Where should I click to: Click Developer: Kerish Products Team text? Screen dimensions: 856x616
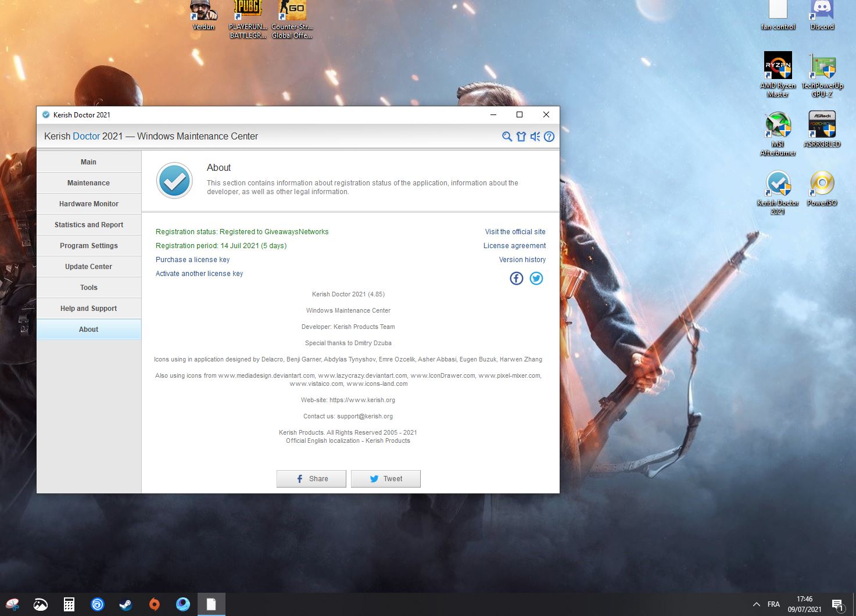click(348, 327)
